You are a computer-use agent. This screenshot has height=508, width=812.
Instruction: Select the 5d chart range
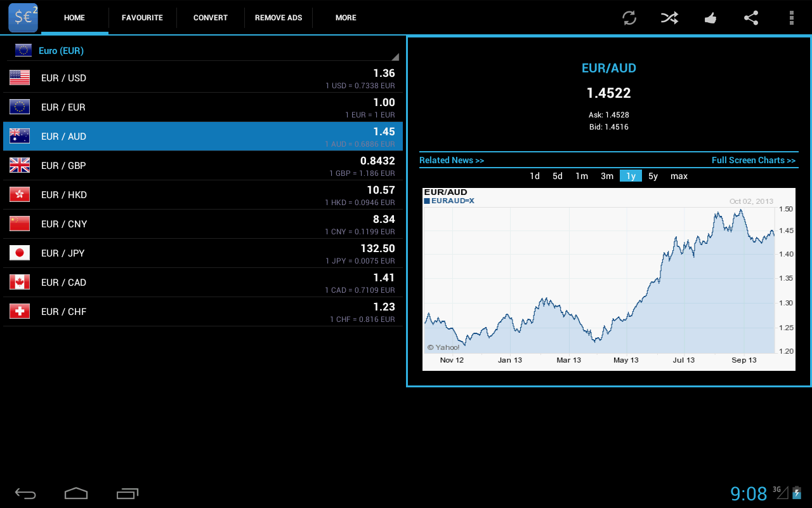point(558,176)
